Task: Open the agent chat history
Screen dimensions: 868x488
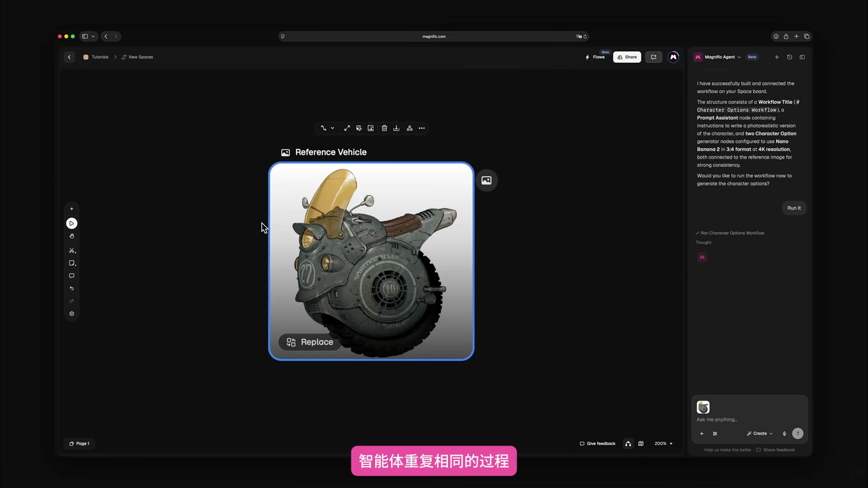Action: coord(789,57)
